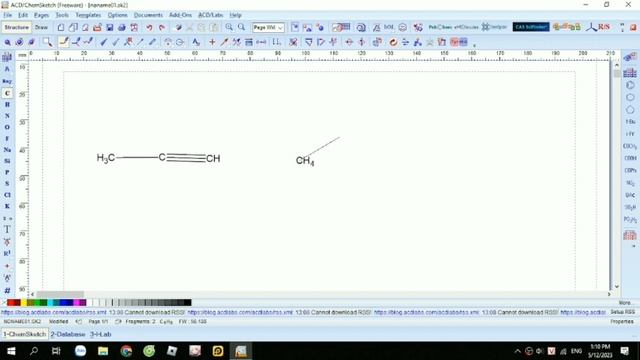Click the 3D Optimization icon
640x360 pixels.
pos(418,42)
